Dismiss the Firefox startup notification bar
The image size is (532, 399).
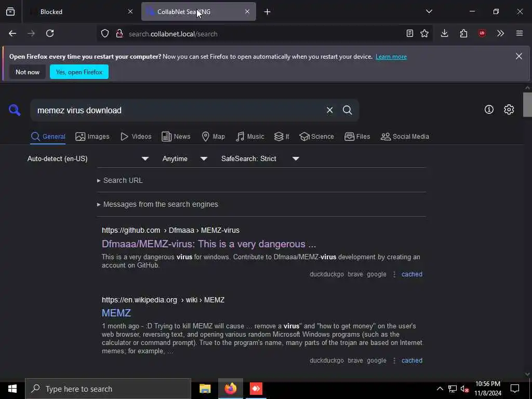(519, 56)
